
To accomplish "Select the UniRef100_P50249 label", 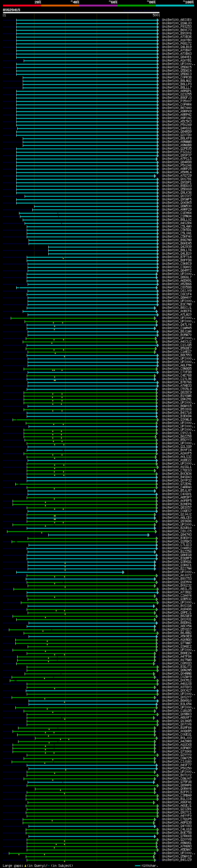I will (177, 125).
